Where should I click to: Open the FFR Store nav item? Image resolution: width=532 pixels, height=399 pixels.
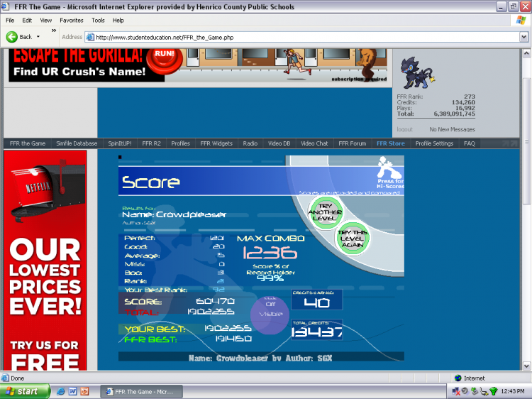pos(391,143)
